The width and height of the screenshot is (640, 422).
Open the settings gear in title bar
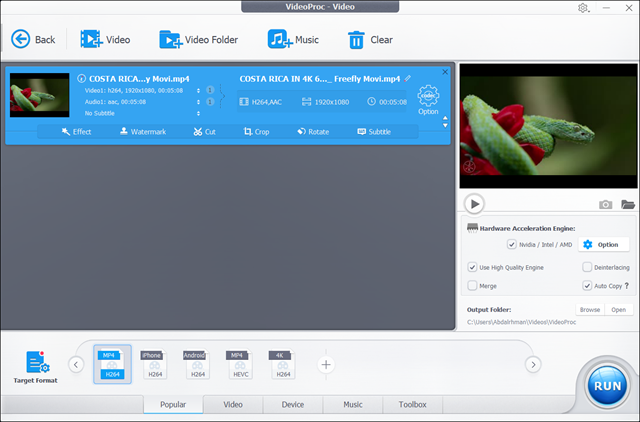click(583, 8)
